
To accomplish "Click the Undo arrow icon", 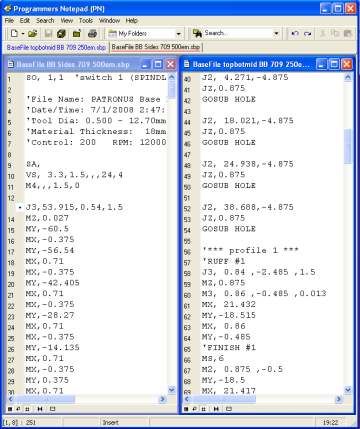I will tap(295, 33).
